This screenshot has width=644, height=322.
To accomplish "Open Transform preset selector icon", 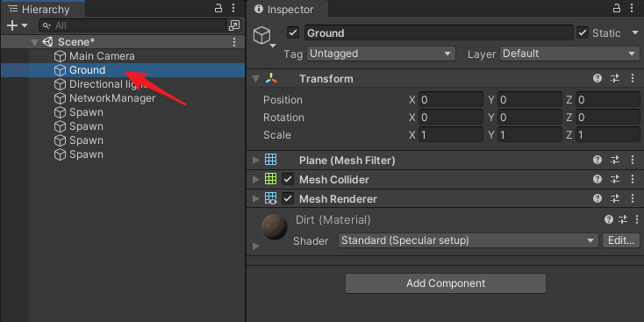I will [x=615, y=78].
